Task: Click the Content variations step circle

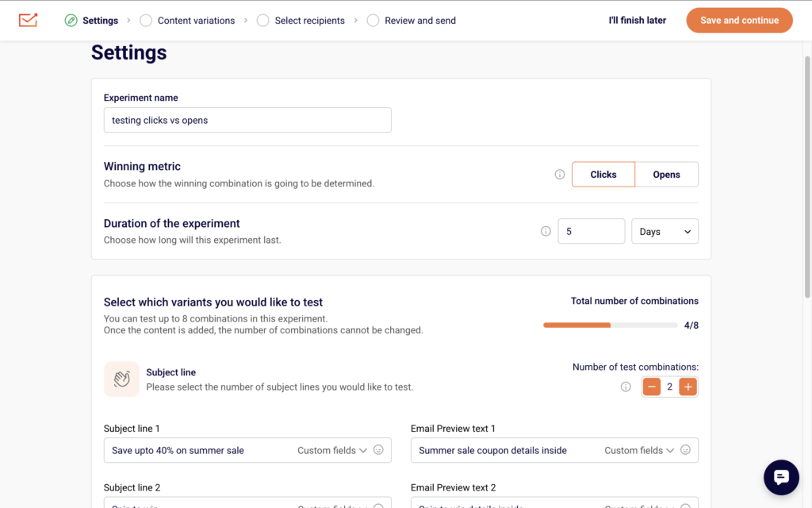Action: click(146, 20)
